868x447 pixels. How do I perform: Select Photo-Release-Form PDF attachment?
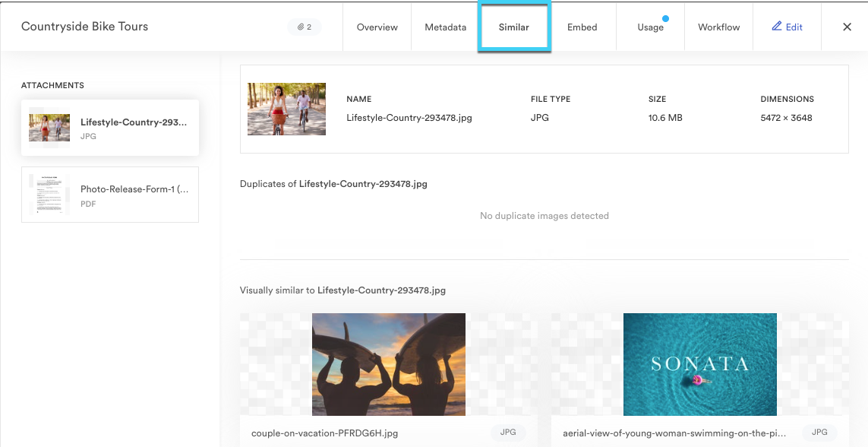pyautogui.click(x=110, y=195)
